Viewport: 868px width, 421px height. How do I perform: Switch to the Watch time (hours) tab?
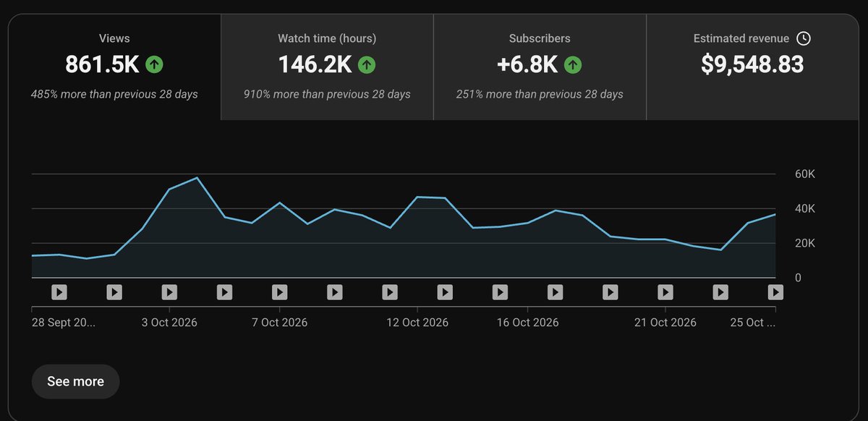327,67
